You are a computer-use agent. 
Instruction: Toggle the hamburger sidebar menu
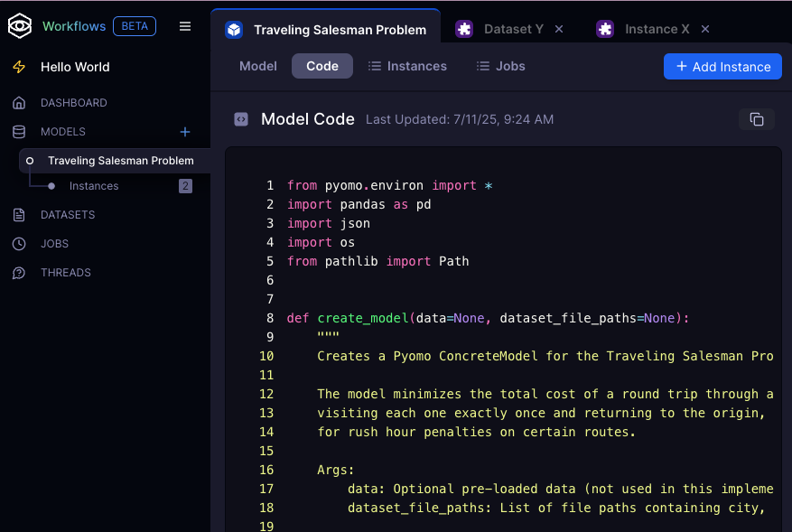click(185, 26)
